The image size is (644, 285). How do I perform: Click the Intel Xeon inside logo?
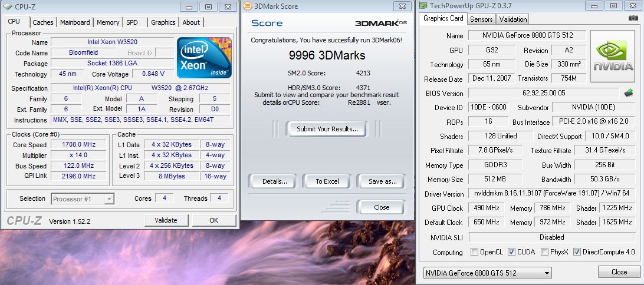point(204,57)
